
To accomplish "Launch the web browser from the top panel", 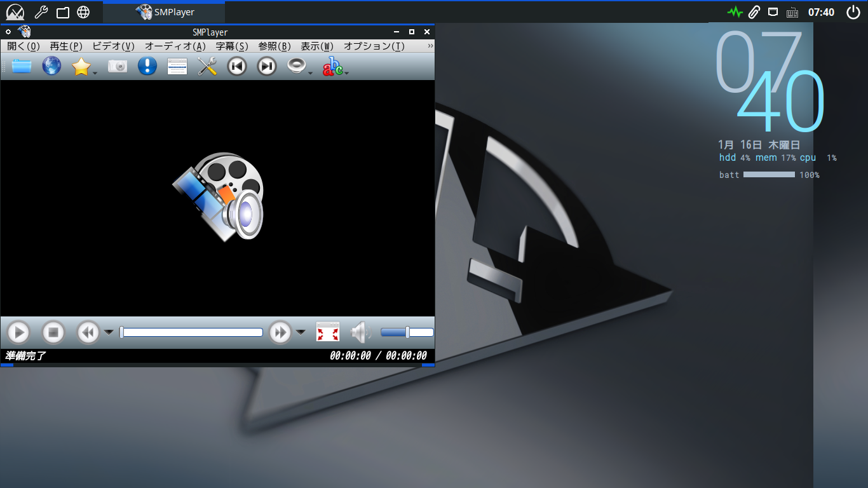I will pos(83,12).
